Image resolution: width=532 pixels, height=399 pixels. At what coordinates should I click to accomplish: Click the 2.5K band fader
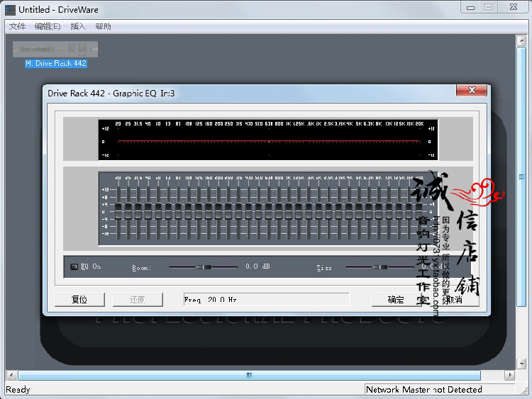[x=328, y=211]
